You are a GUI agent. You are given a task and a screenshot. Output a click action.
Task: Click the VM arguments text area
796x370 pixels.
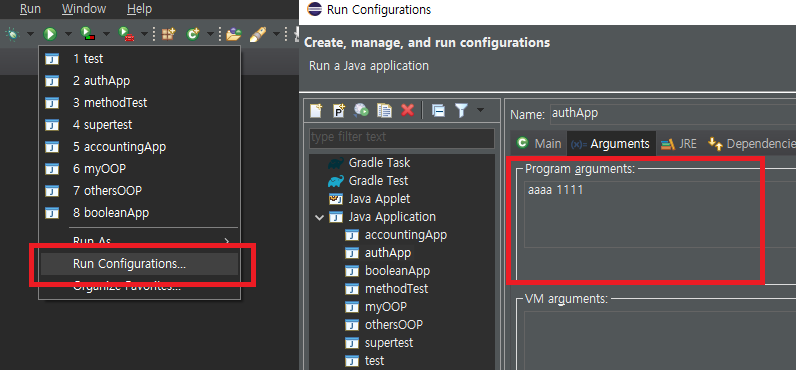[x=660, y=340]
